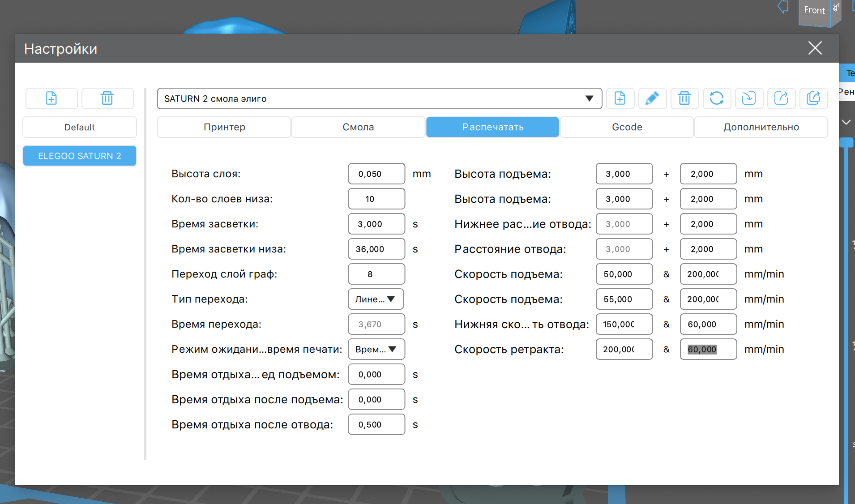855x504 pixels.
Task: Click the Переход слой граф field
Action: [376, 274]
